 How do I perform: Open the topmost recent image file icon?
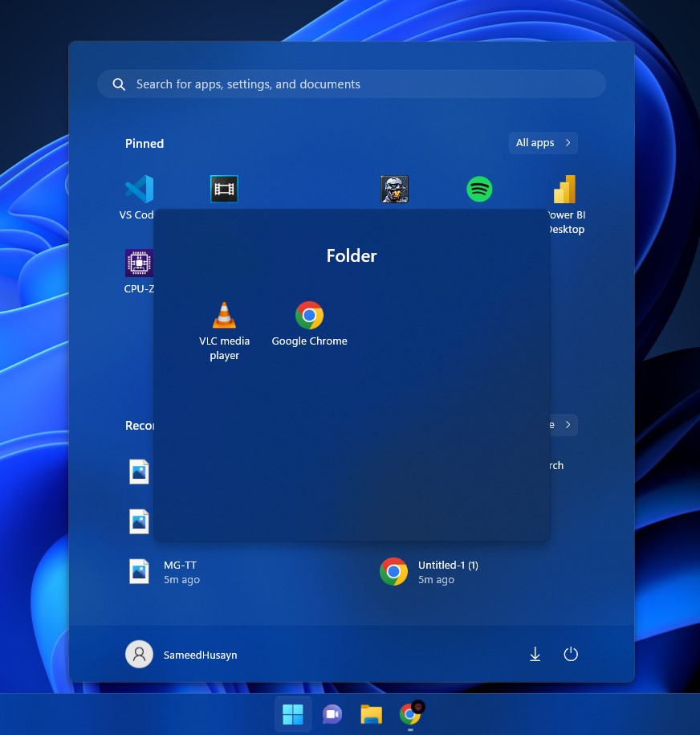(139, 472)
